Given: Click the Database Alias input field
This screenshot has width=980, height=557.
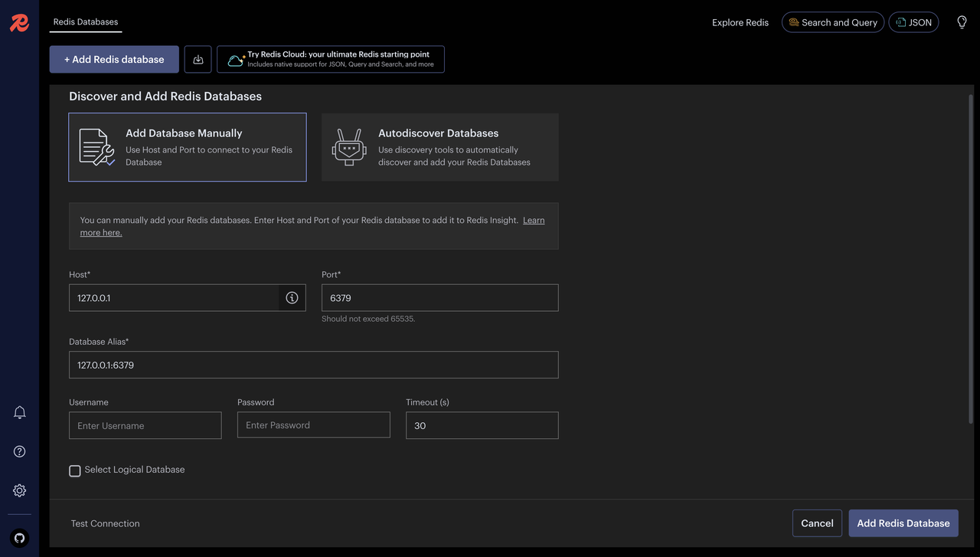Looking at the screenshot, I should [313, 365].
